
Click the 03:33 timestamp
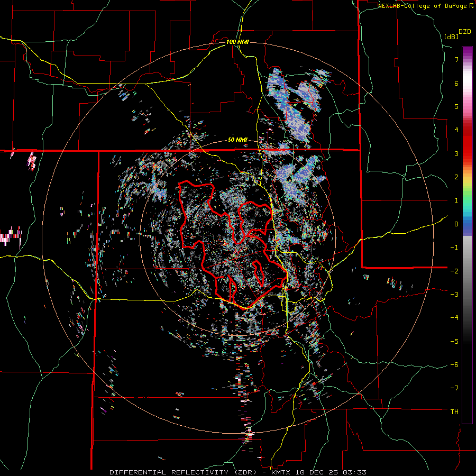pos(353,472)
